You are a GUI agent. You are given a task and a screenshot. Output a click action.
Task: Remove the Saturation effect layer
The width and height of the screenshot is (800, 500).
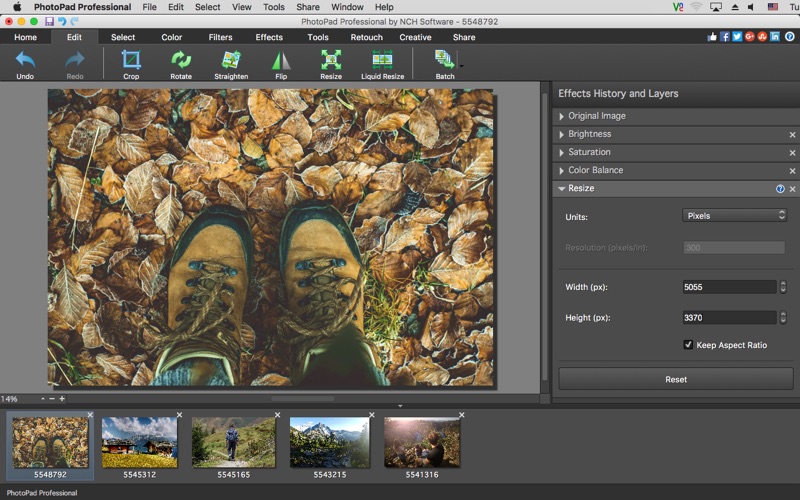coord(792,153)
